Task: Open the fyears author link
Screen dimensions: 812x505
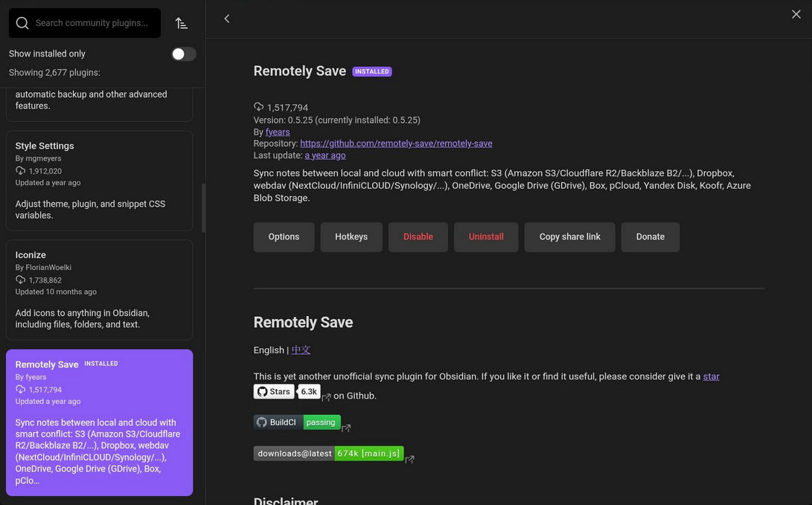Action: tap(277, 131)
